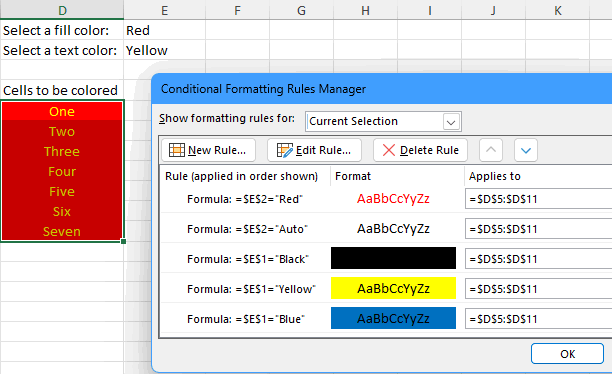Click the black fill format preview

tap(393, 258)
